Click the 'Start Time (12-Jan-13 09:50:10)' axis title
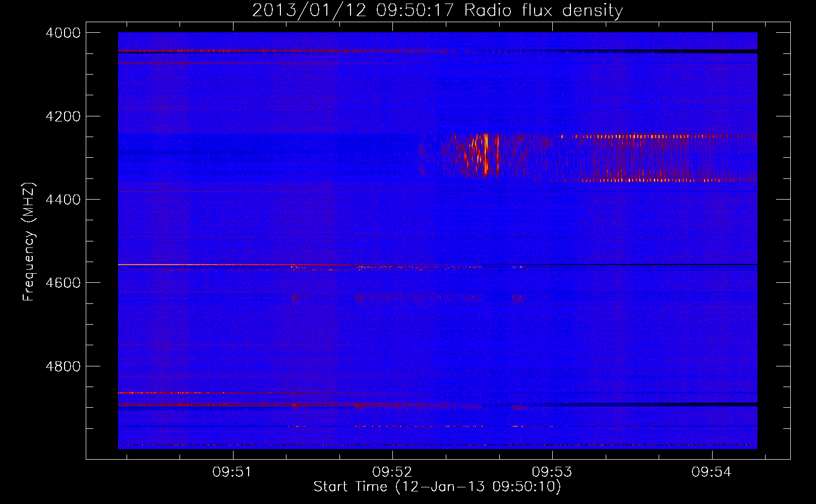The width and height of the screenshot is (816, 504). click(437, 487)
